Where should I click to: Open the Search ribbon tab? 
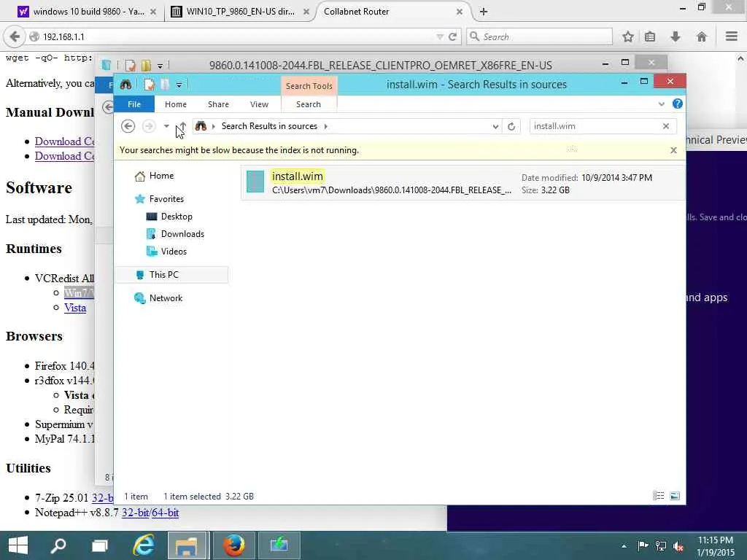(309, 104)
